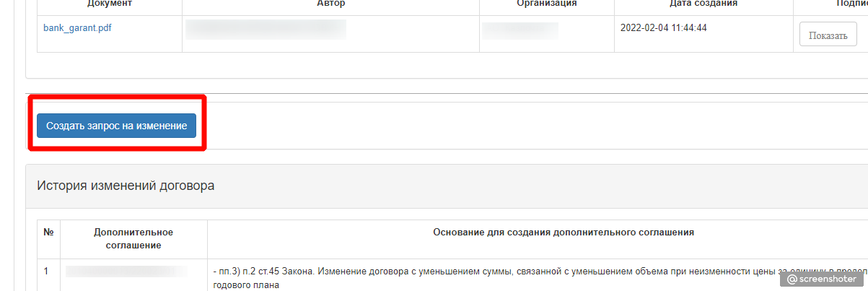Click Создать запрос на изменение button
The width and height of the screenshot is (868, 291).
116,126
